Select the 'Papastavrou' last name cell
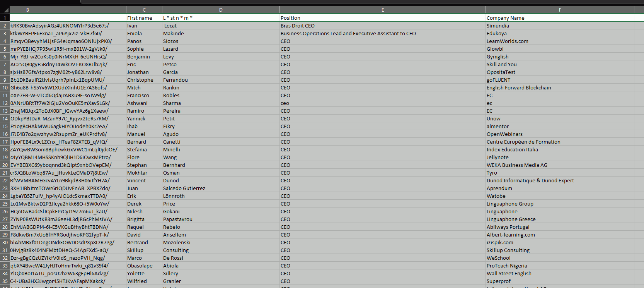 point(221,219)
